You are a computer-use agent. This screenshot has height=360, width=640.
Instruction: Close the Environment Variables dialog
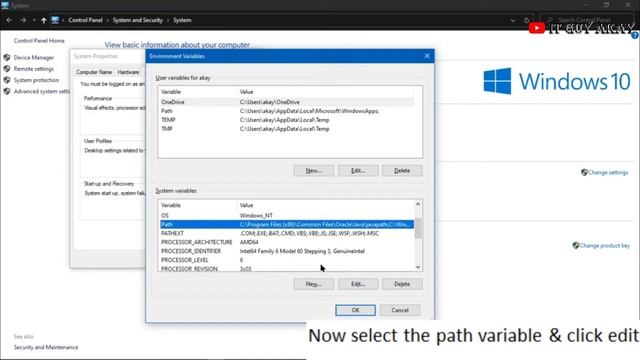(x=427, y=56)
